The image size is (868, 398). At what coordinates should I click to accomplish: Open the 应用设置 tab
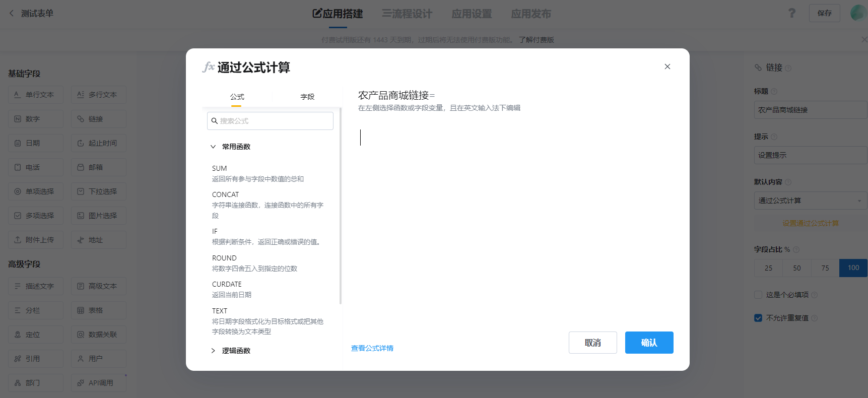click(x=472, y=14)
